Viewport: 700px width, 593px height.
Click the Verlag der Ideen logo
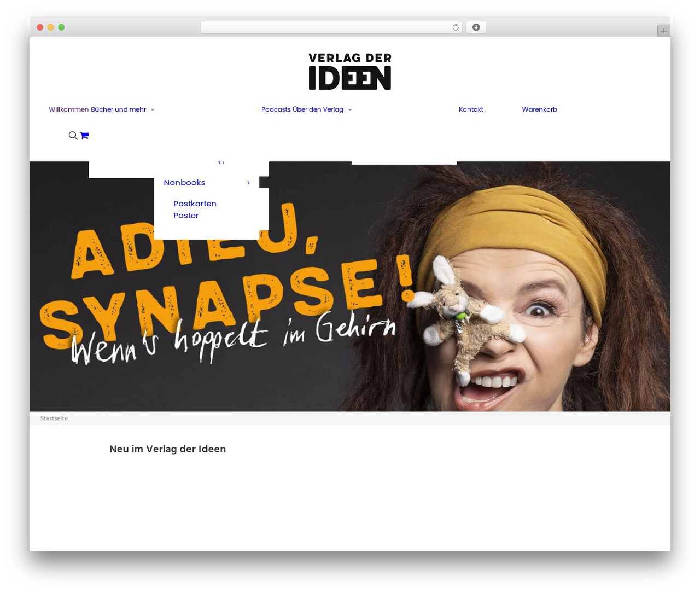(350, 71)
